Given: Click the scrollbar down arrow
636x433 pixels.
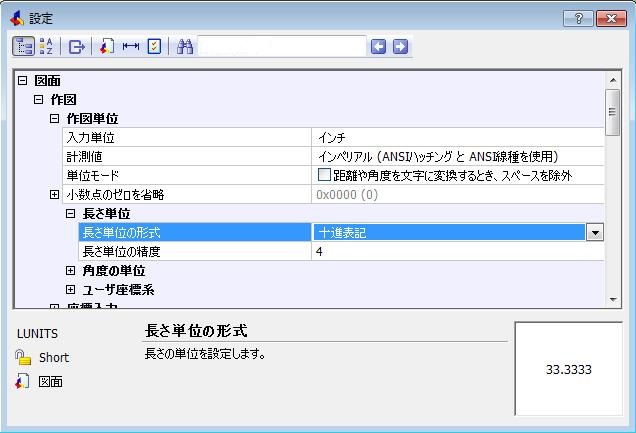Looking at the screenshot, I should pos(613,300).
